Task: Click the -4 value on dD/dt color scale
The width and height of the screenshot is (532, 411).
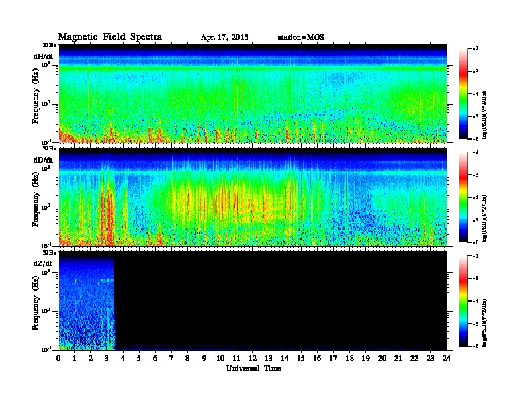Action: pos(476,197)
